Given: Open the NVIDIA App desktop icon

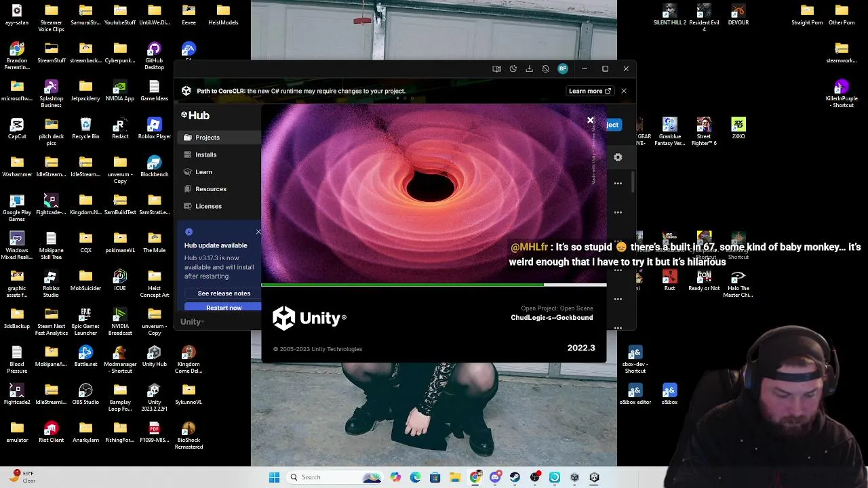Looking at the screenshot, I should (120, 90).
